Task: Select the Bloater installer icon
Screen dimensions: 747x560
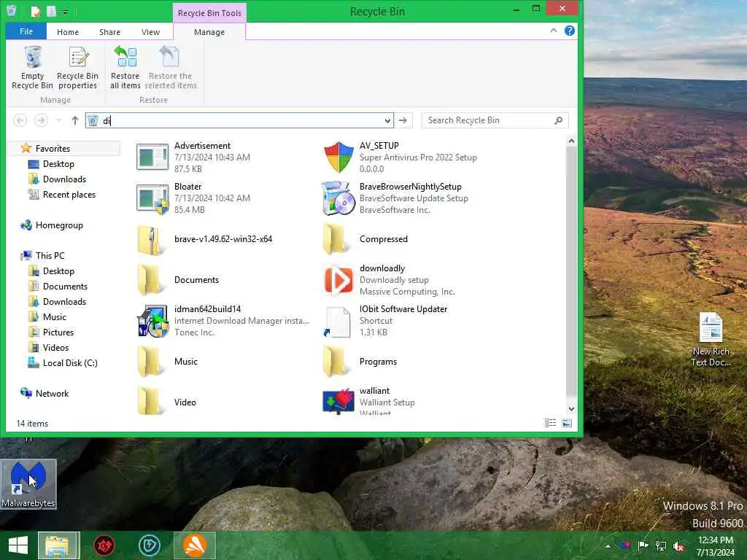Action: click(152, 198)
